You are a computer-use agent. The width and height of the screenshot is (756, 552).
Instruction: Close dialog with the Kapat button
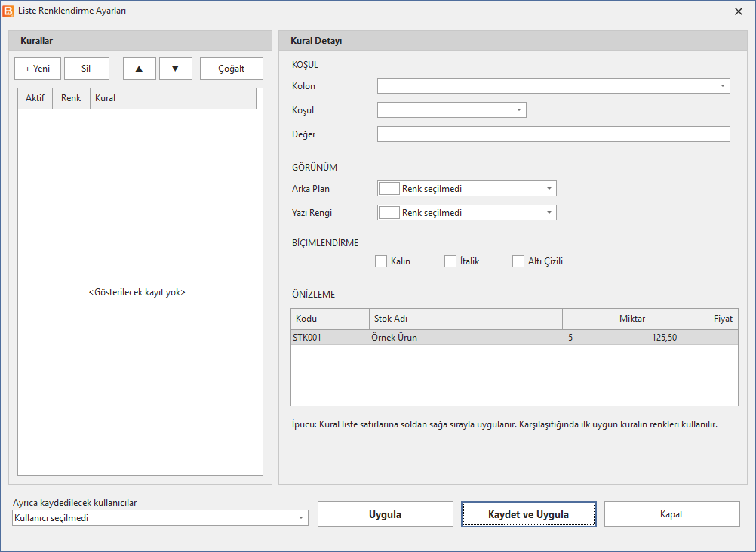coord(671,514)
